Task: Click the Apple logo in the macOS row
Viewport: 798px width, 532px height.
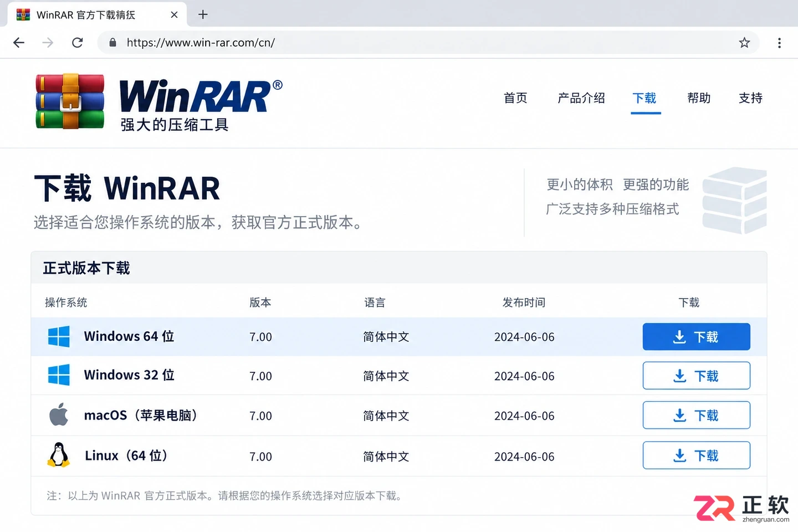Action: (59, 415)
